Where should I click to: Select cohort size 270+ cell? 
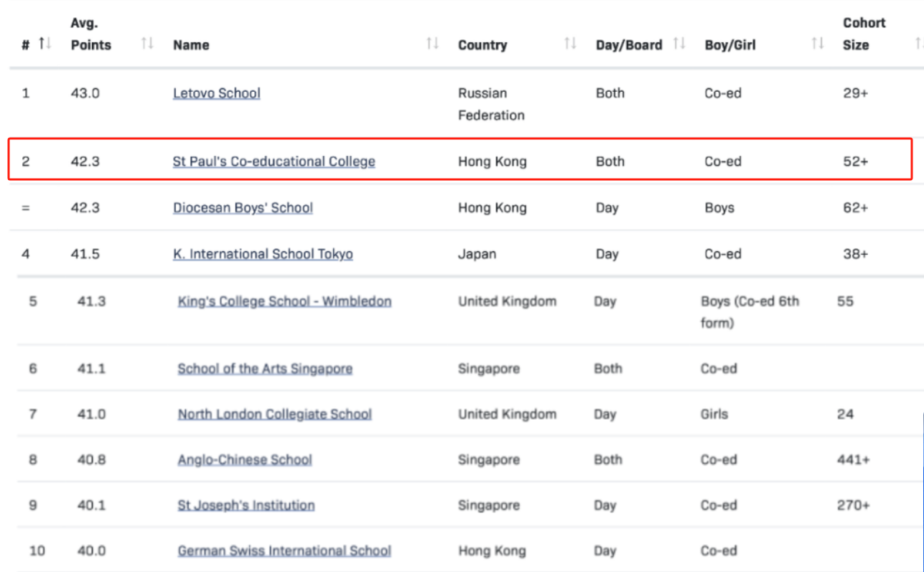pyautogui.click(x=853, y=505)
